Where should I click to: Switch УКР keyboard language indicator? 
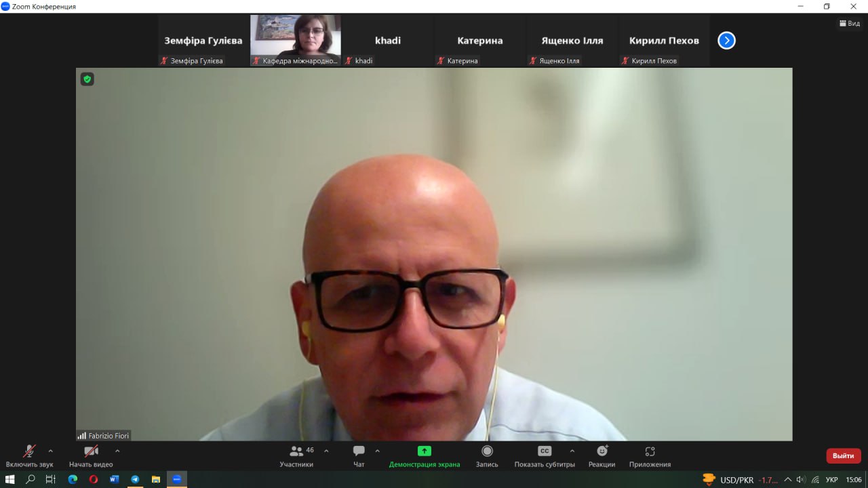coord(831,480)
